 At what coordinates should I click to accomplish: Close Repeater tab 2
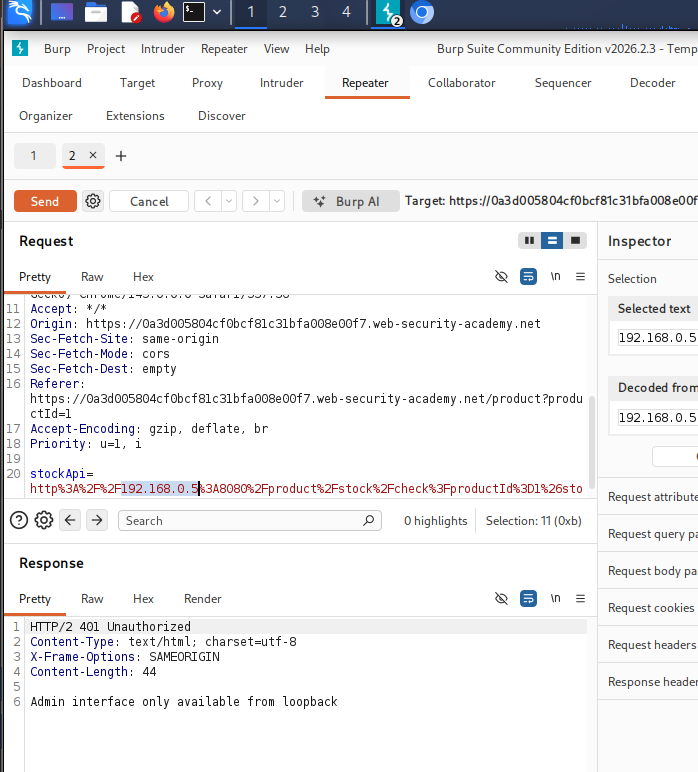93,155
